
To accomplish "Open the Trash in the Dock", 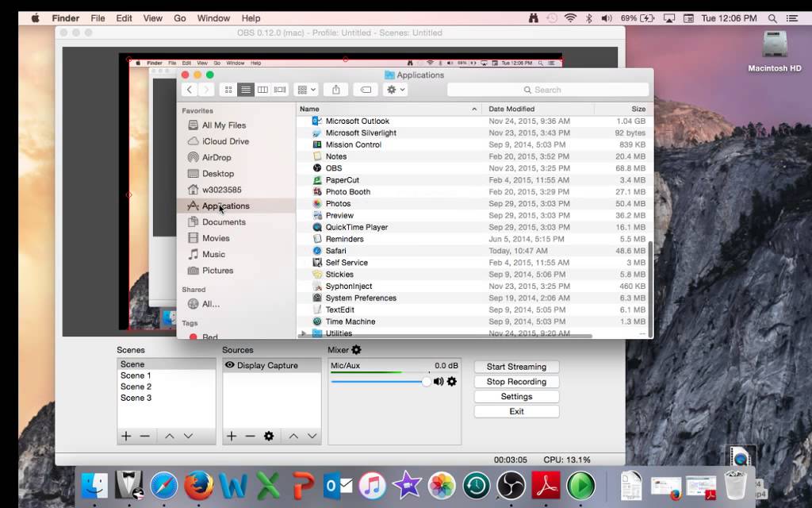I will point(735,485).
